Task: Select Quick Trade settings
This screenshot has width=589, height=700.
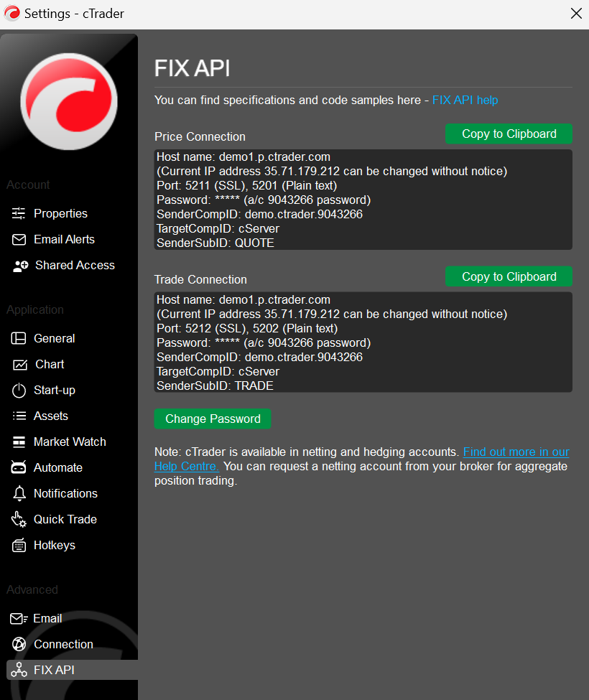Action: pyautogui.click(x=65, y=519)
